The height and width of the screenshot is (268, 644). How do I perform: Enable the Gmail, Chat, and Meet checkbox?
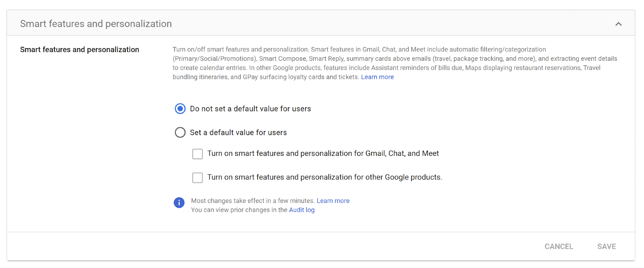point(197,154)
